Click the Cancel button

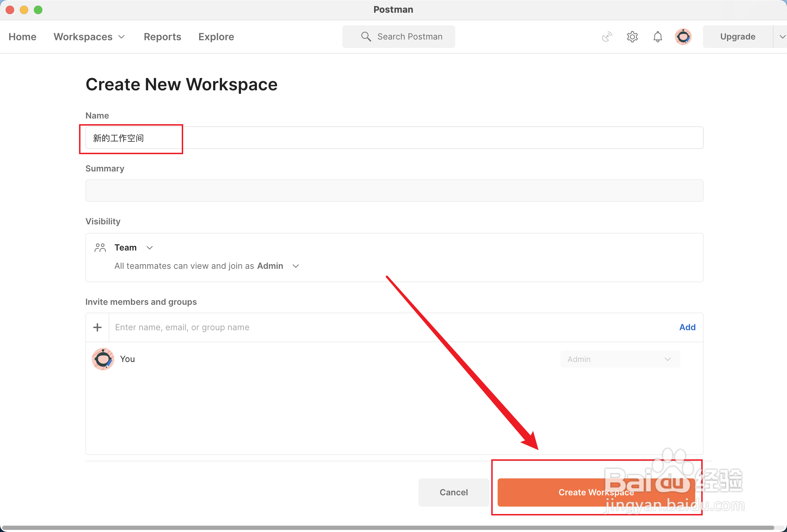[453, 492]
